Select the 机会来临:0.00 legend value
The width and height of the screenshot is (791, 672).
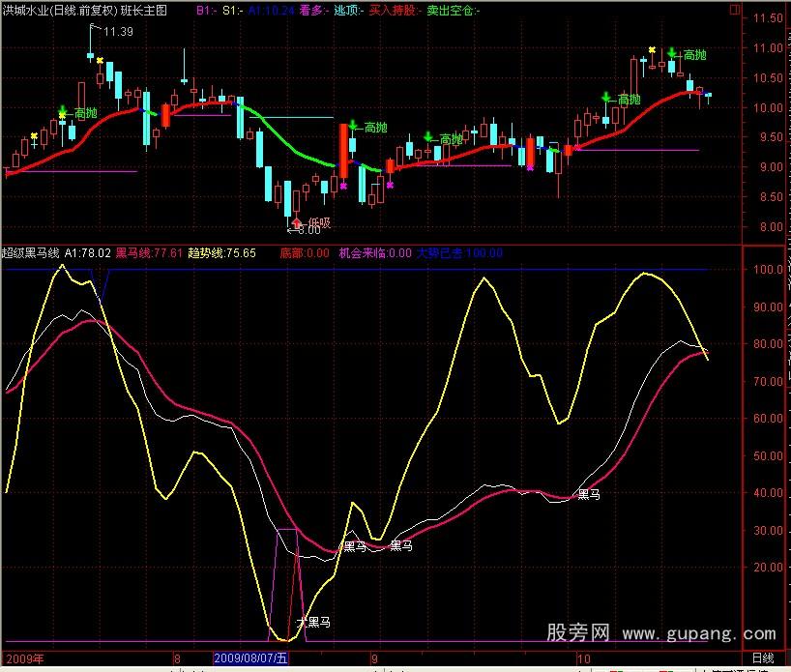(x=373, y=253)
